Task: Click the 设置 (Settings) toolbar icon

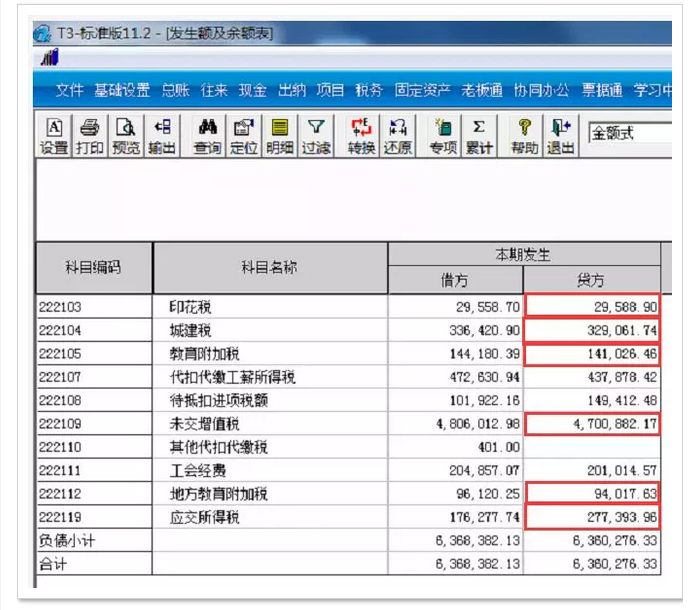Action: 54,136
